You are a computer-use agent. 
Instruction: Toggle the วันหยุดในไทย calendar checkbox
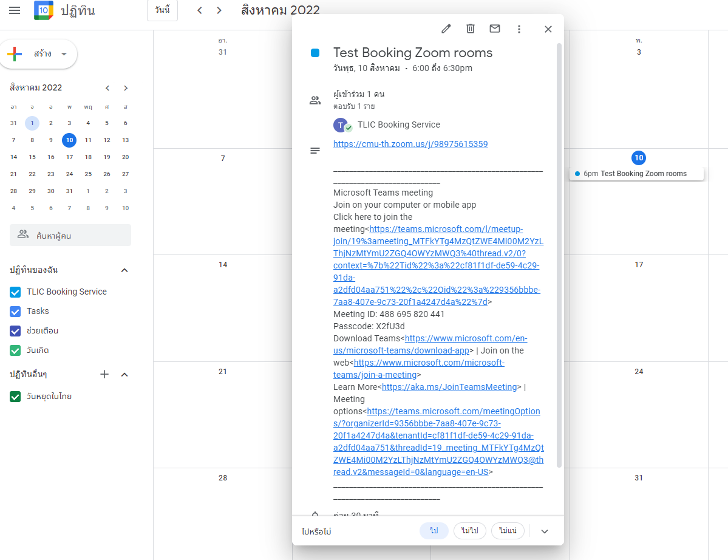[x=15, y=397]
